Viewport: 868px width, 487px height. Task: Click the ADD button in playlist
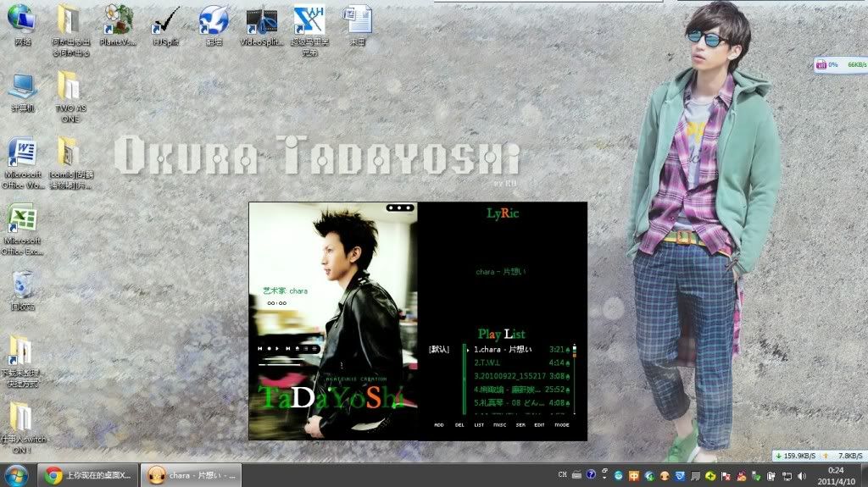point(438,425)
